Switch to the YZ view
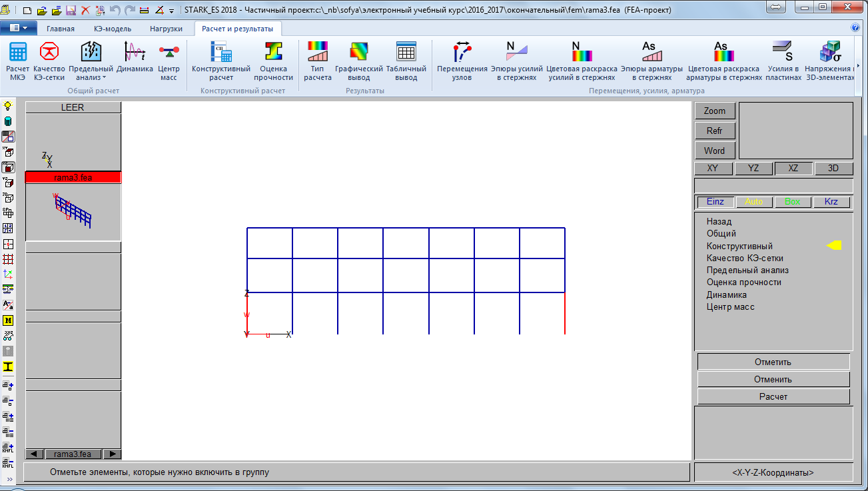 point(753,169)
